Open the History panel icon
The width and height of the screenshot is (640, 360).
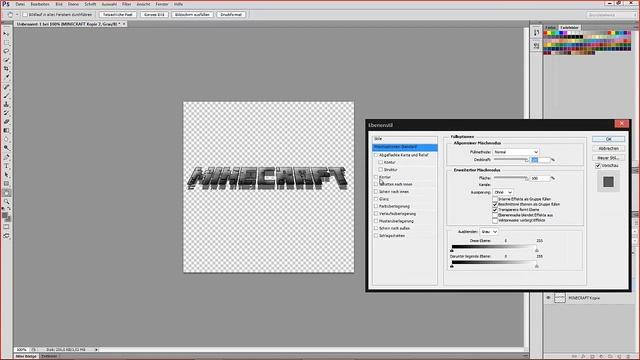tap(536, 33)
